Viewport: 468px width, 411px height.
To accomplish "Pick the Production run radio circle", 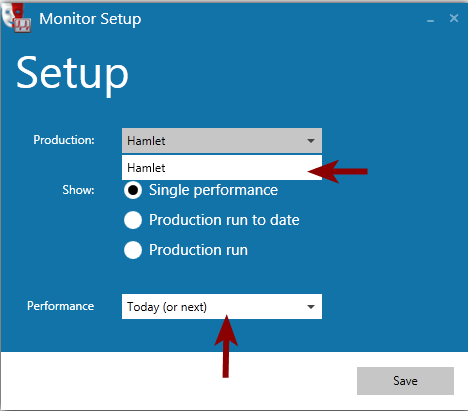I will coord(133,250).
